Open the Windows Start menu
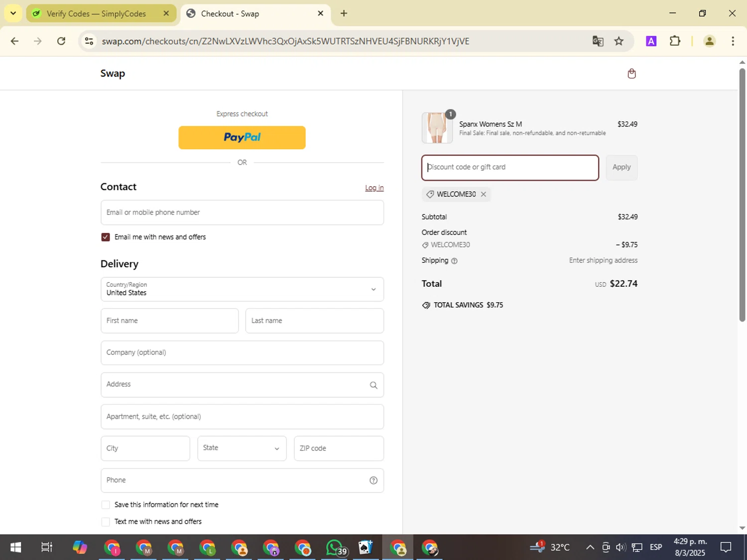This screenshot has height=560, width=747. coord(15,548)
